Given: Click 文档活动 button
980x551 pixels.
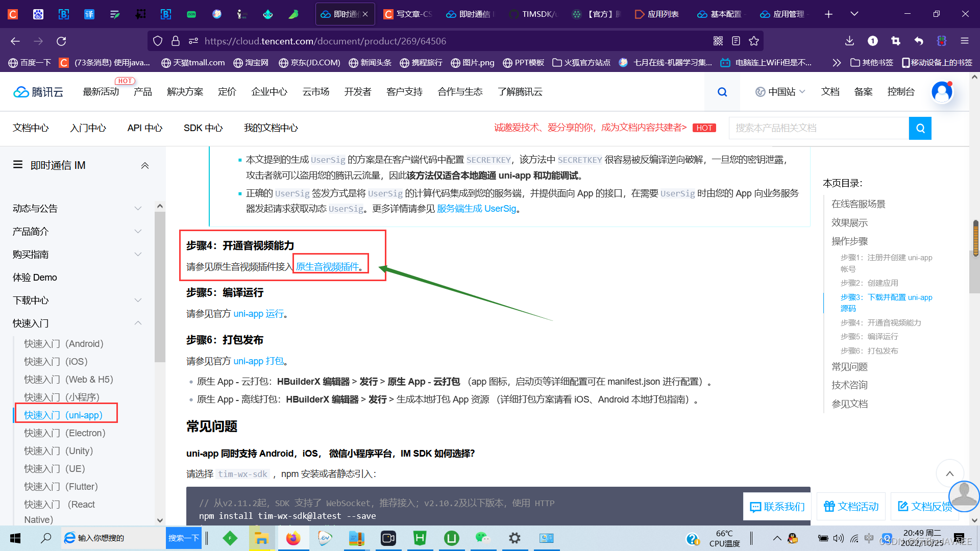Looking at the screenshot, I should point(851,507).
